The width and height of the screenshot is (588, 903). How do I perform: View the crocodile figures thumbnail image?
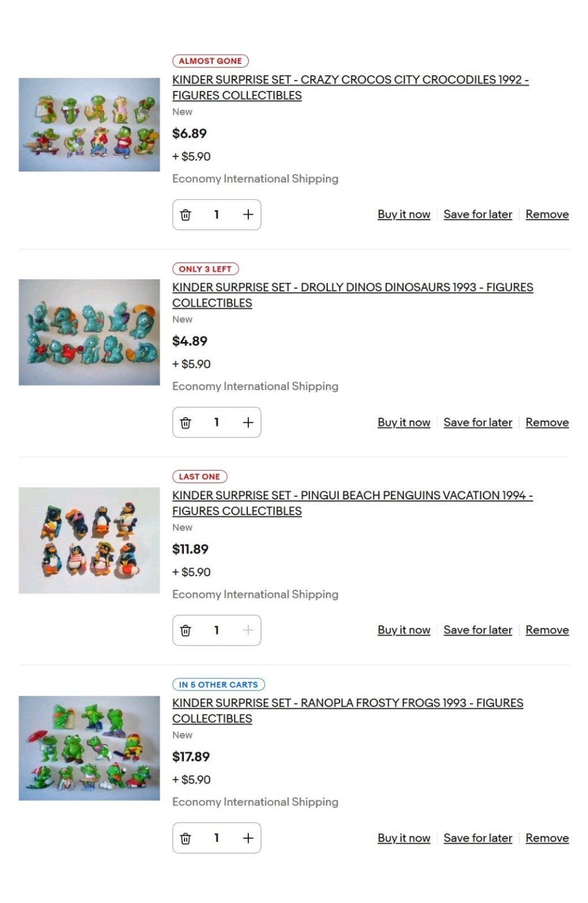(x=89, y=125)
